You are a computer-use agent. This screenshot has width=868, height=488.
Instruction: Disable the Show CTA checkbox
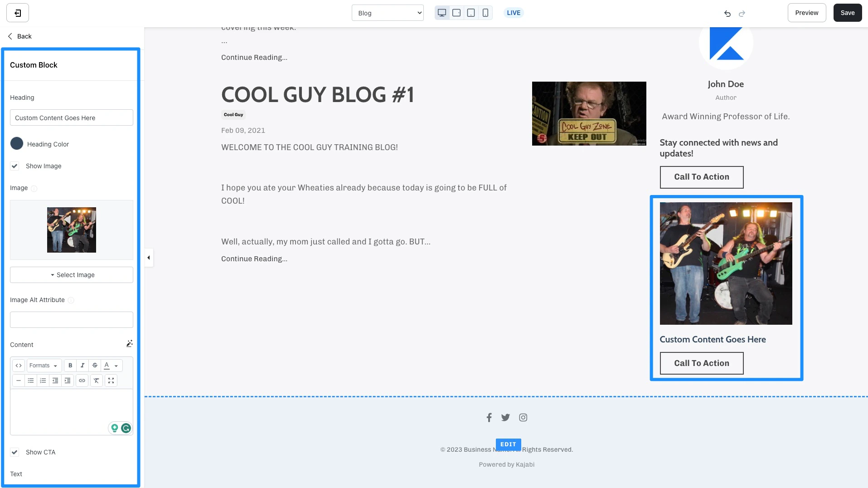pyautogui.click(x=15, y=452)
